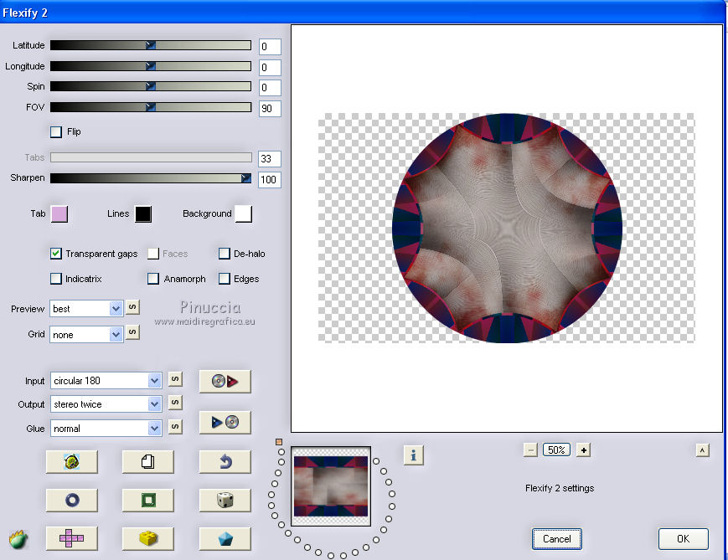This screenshot has height=560, width=728.
Task: Click the small up-caret button at right
Action: click(x=703, y=450)
